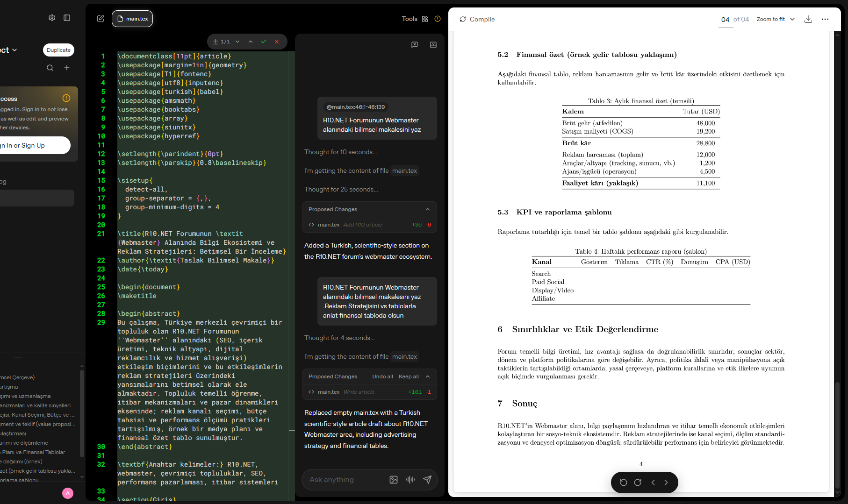Open the chat history panel icon

pos(433,45)
